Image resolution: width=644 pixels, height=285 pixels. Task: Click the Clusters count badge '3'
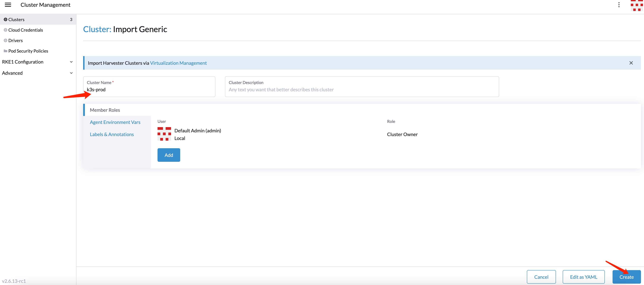[x=71, y=19]
